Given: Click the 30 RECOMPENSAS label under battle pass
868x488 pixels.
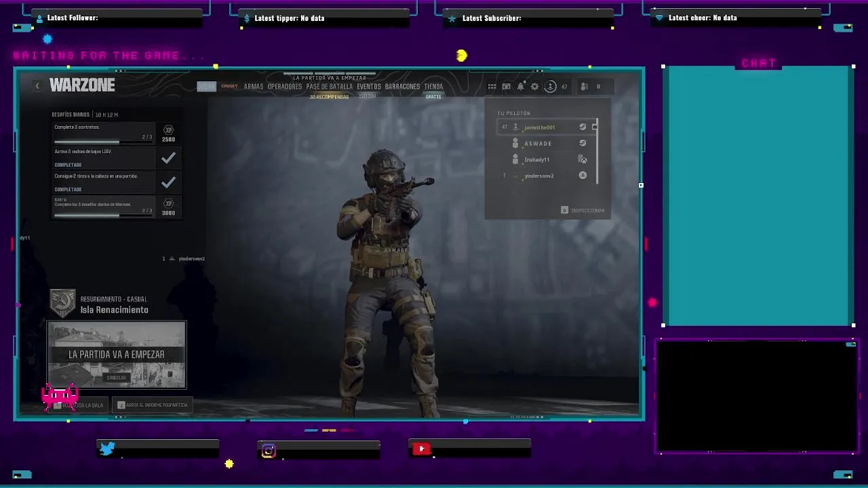Looking at the screenshot, I should (x=329, y=97).
